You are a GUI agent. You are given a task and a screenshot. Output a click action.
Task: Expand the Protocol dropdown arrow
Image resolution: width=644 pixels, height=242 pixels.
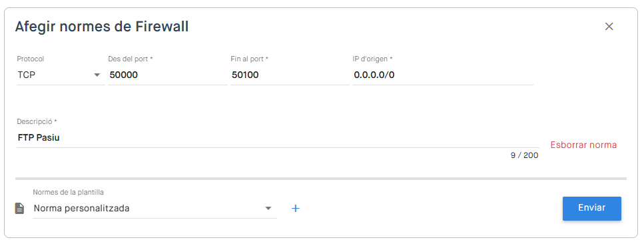[x=97, y=75]
